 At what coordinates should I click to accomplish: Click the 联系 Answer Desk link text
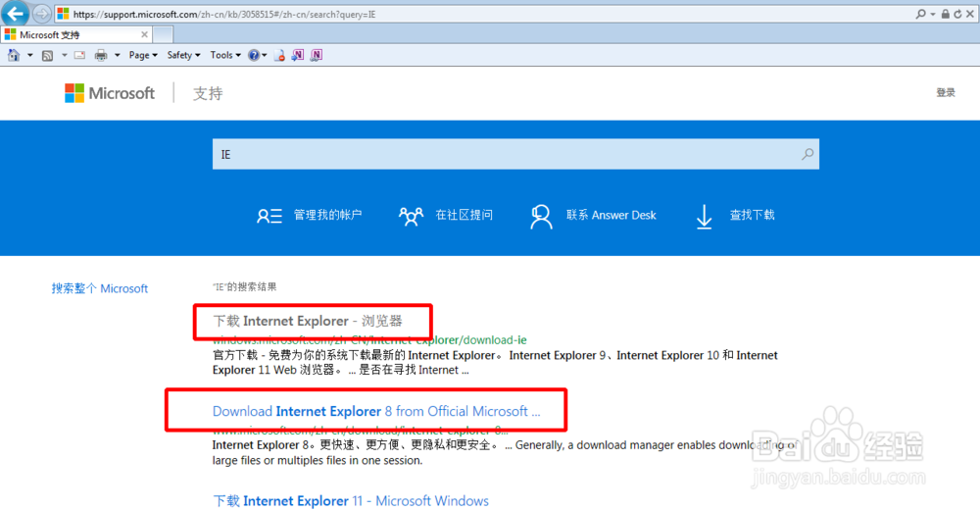tap(612, 215)
